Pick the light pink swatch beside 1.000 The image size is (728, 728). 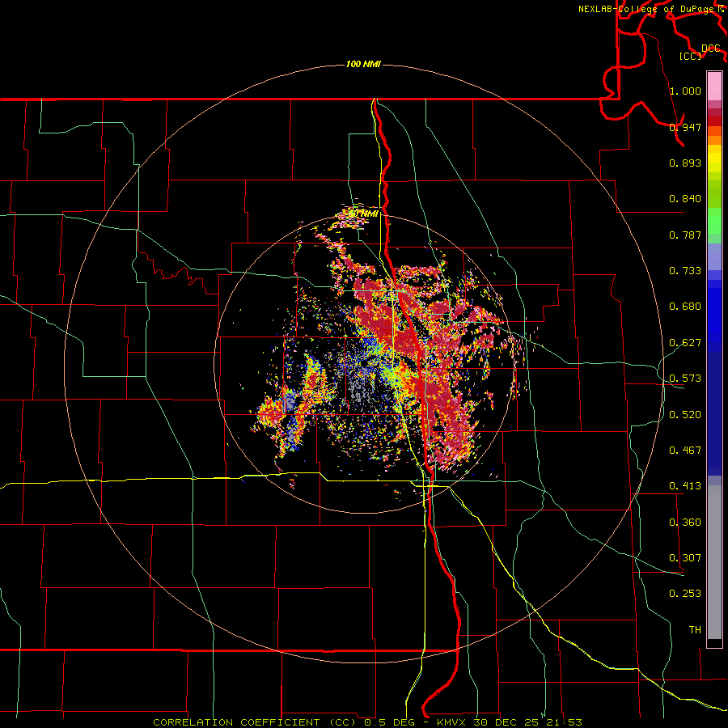click(714, 87)
